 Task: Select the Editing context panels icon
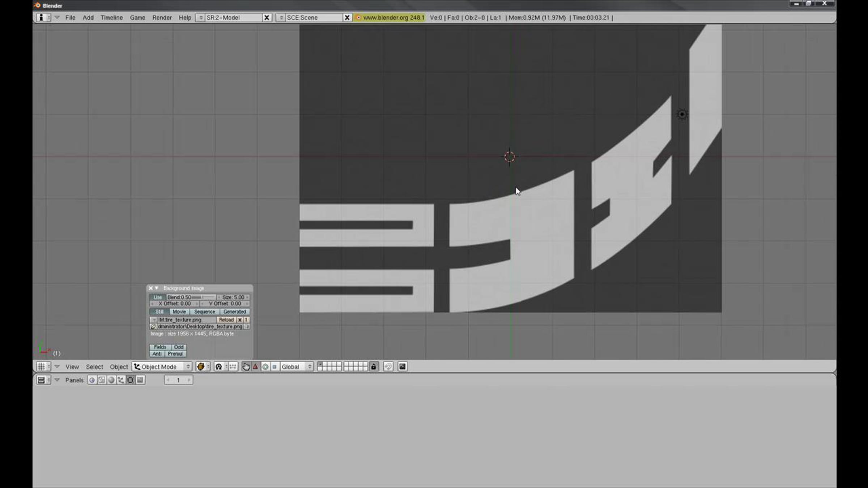coord(131,380)
